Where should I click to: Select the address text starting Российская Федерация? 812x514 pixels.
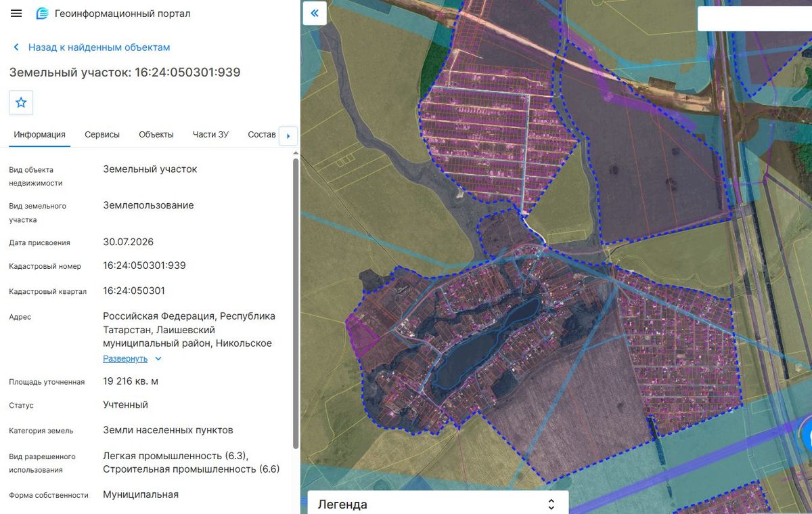pos(189,330)
